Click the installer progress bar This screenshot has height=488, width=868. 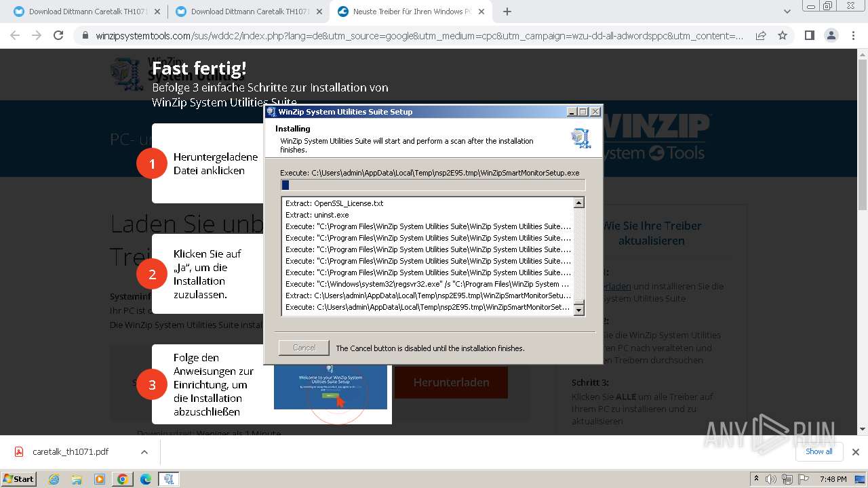(433, 185)
